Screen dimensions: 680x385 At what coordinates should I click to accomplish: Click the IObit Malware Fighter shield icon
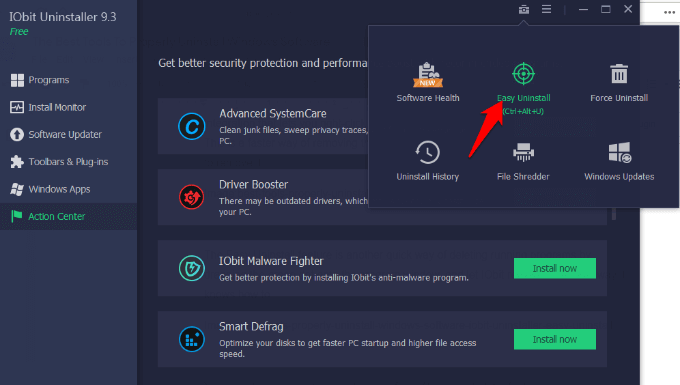point(192,268)
